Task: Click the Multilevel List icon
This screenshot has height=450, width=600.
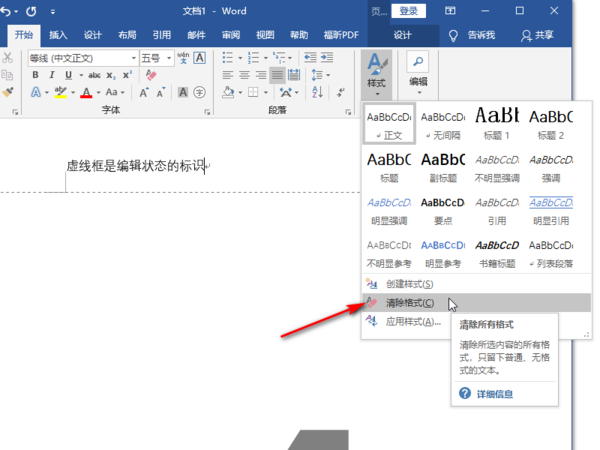Action: [279, 58]
